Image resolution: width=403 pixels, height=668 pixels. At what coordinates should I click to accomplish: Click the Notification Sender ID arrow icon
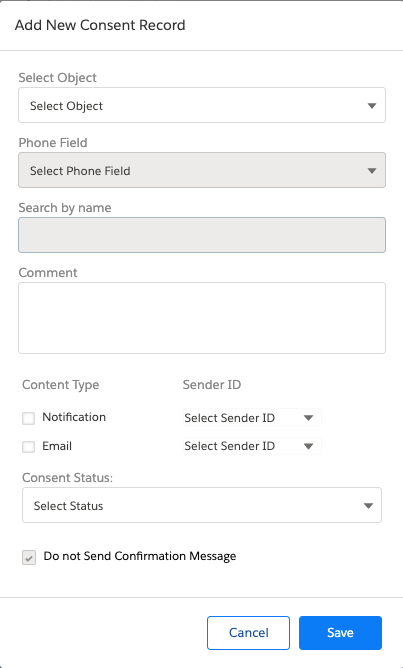[308, 418]
